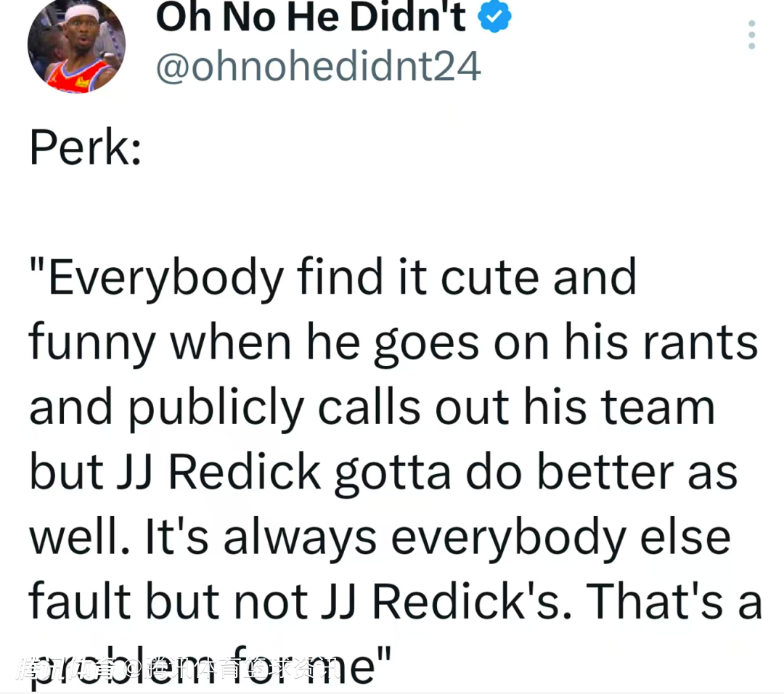This screenshot has height=694, width=784.
Task: Open the account's profile picture avatar
Action: [76, 46]
